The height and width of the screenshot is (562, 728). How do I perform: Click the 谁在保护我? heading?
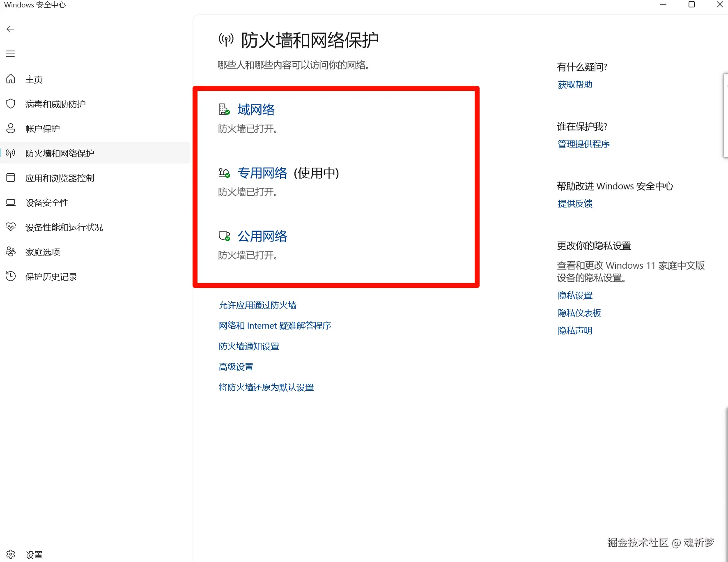point(582,127)
